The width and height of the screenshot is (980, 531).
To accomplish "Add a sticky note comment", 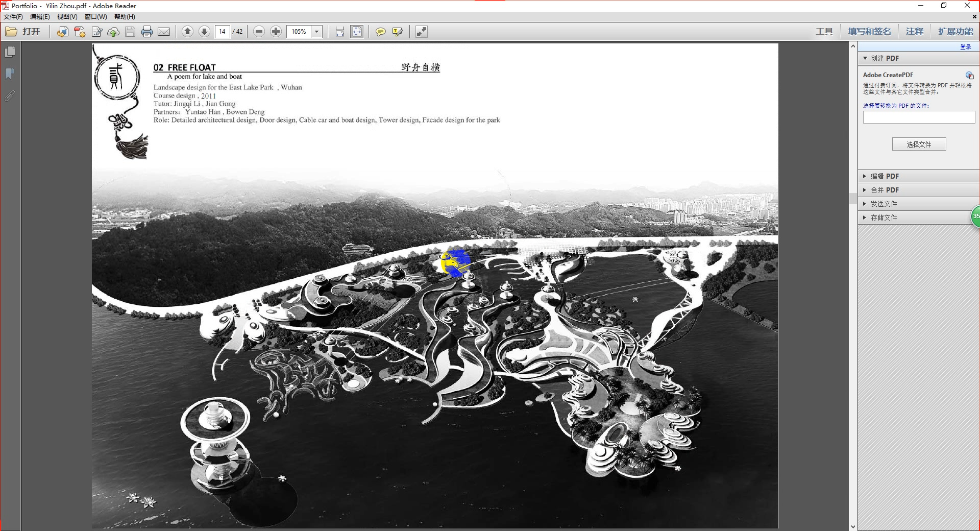I will (x=380, y=32).
